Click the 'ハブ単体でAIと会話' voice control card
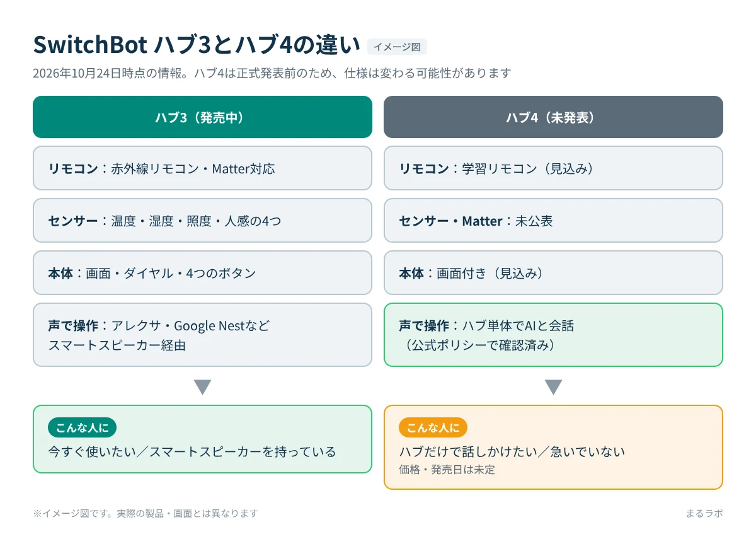 click(553, 335)
